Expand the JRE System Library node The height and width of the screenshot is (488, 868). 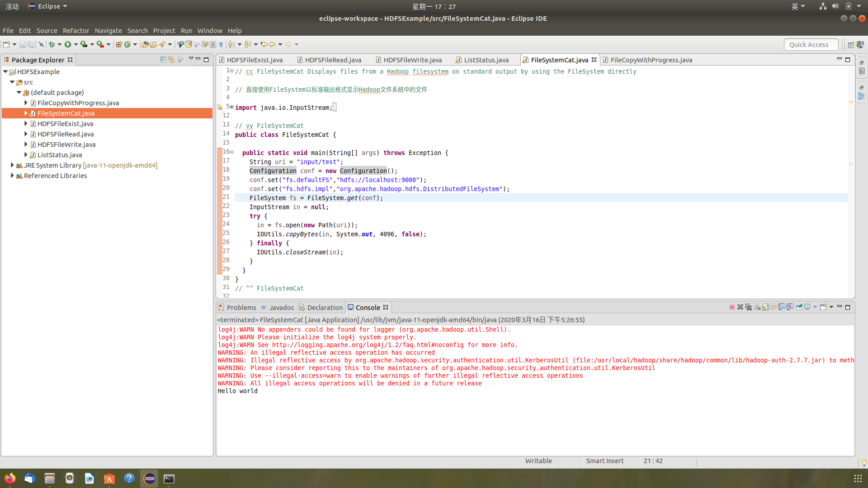[12, 165]
